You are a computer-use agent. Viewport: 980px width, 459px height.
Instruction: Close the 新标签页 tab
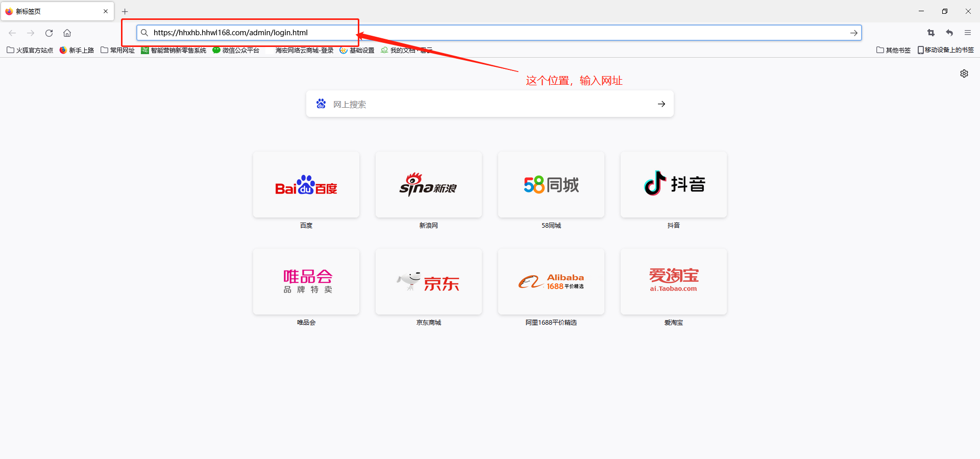click(x=106, y=11)
